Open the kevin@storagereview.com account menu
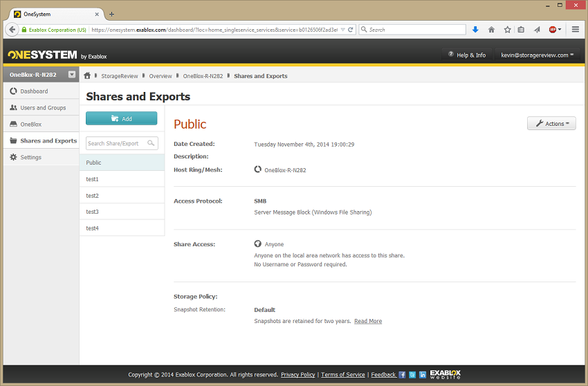 coord(538,55)
